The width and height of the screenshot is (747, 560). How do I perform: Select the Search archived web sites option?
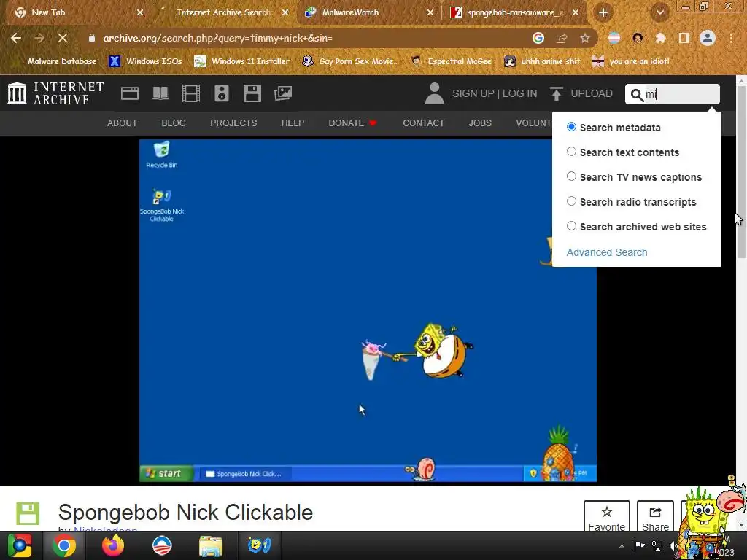coord(571,226)
